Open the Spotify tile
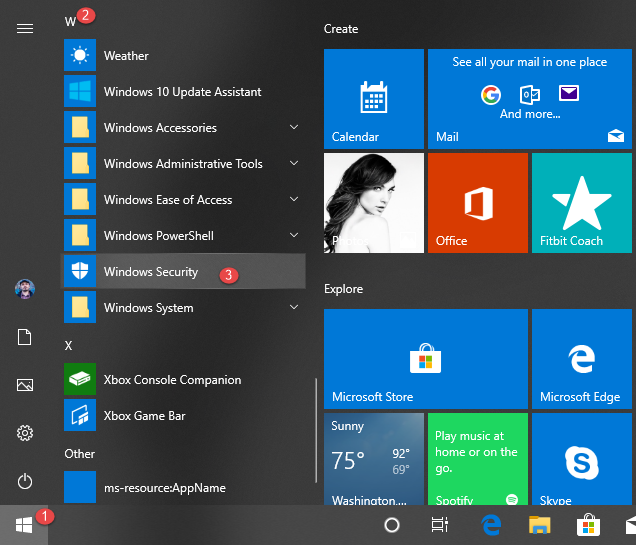Viewport: 636px width, 545px height. click(478, 459)
